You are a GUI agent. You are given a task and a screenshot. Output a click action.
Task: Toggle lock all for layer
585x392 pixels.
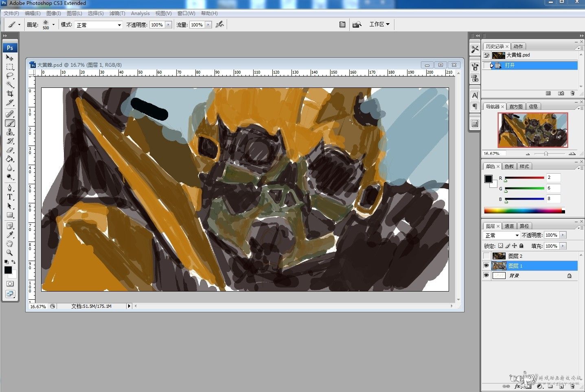click(x=521, y=246)
